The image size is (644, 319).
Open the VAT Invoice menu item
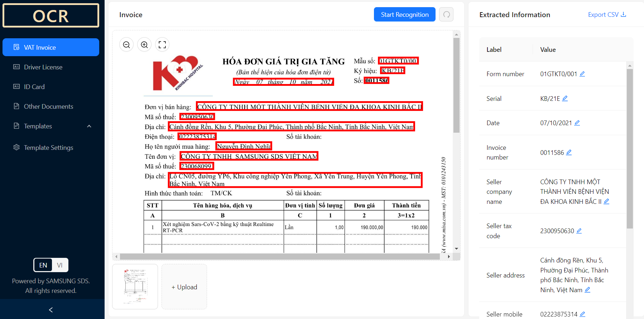[51, 47]
